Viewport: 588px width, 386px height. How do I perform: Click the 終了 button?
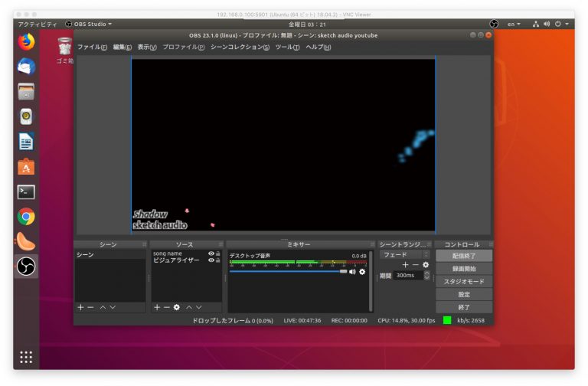[x=464, y=307]
